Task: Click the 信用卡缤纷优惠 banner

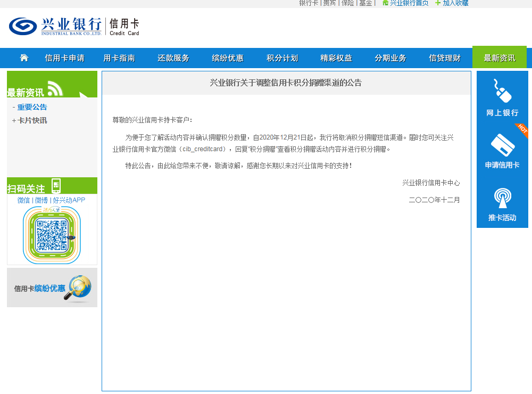Action: point(52,288)
